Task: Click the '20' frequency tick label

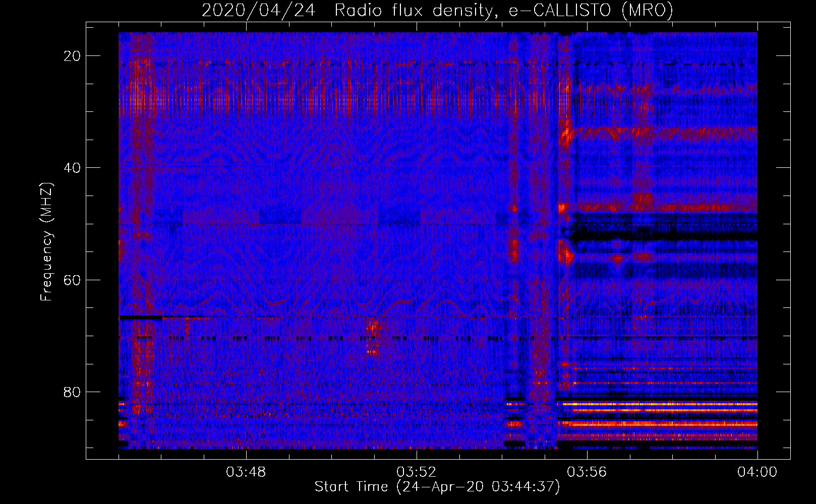Action: click(x=73, y=56)
